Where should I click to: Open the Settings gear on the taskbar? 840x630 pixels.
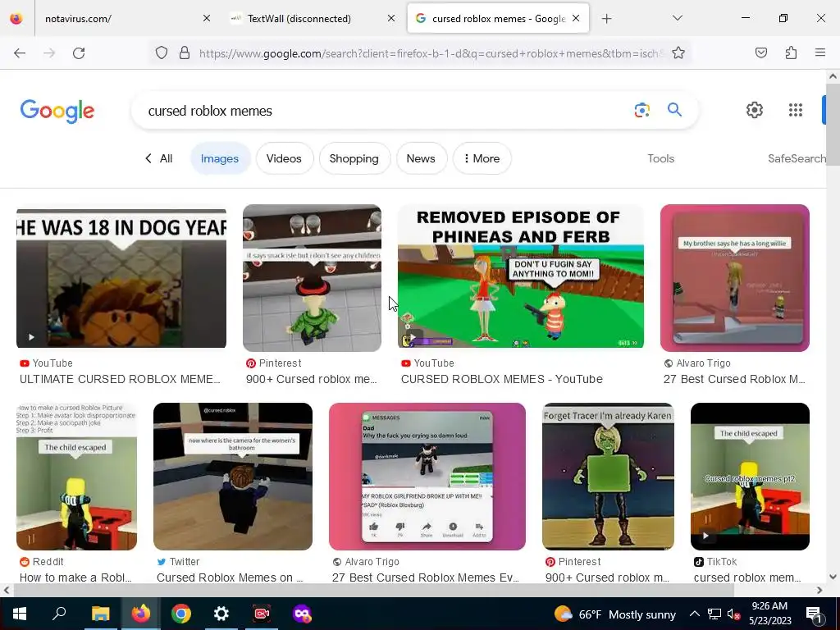221,614
